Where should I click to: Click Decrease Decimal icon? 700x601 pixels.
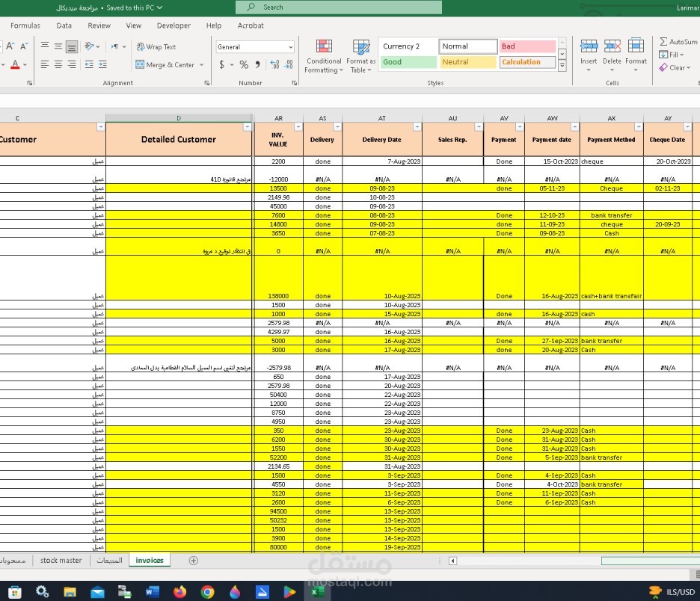[x=289, y=65]
